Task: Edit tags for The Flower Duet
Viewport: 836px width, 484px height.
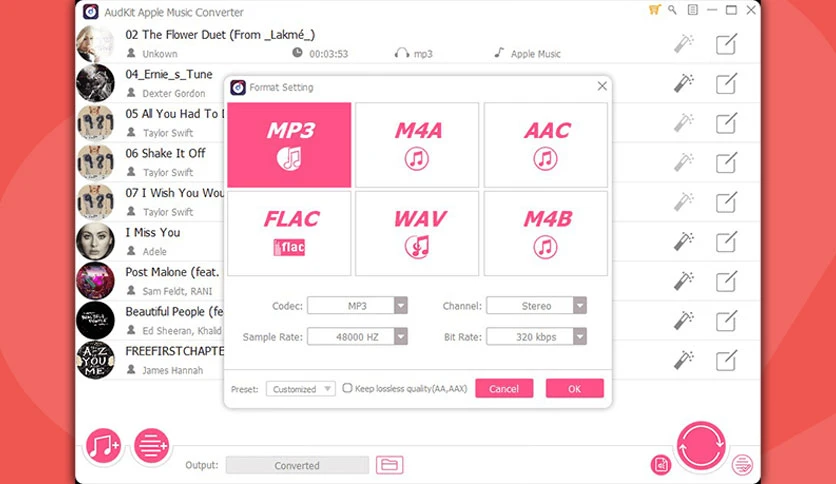Action: (726, 44)
